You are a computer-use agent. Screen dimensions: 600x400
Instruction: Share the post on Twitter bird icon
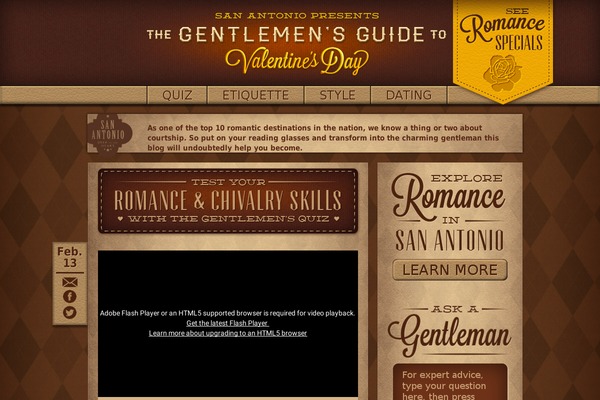point(70,313)
